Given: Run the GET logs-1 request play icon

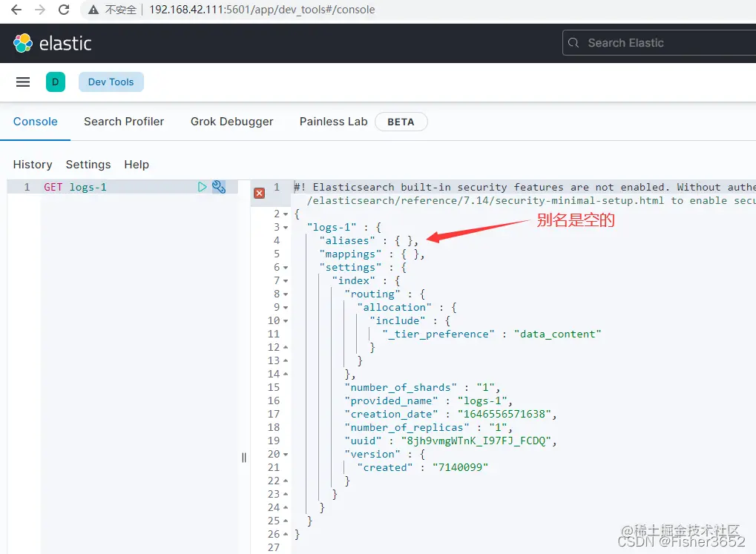Looking at the screenshot, I should (202, 187).
